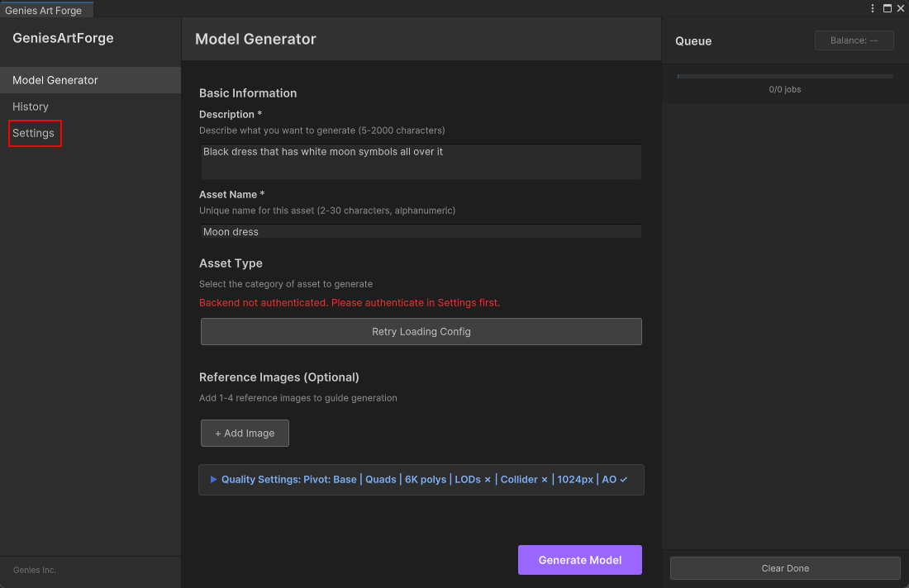Click into the Asset Name field
The image size is (909, 588).
pyautogui.click(x=421, y=232)
